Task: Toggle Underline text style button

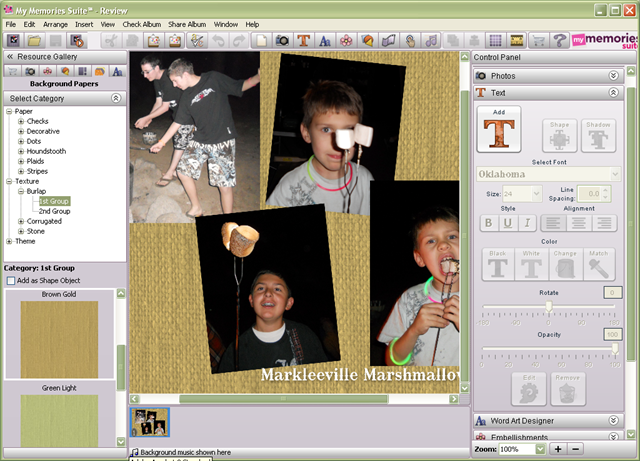Action: tap(508, 223)
